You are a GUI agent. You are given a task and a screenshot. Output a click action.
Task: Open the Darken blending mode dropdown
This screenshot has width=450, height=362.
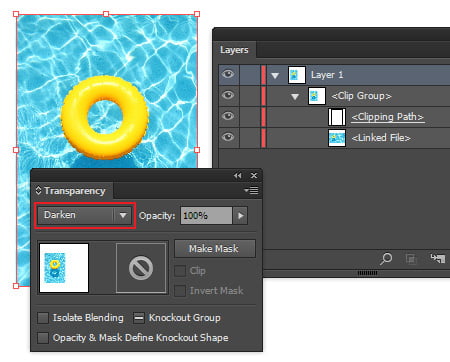[85, 215]
